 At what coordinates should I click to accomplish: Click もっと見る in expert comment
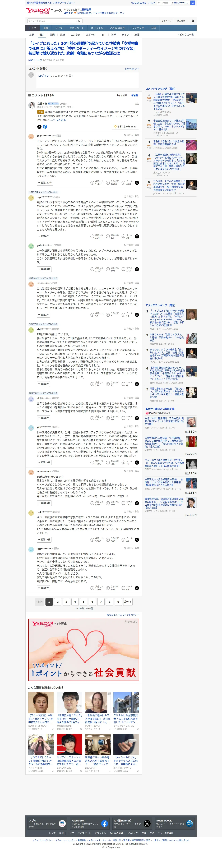tap(59, 120)
